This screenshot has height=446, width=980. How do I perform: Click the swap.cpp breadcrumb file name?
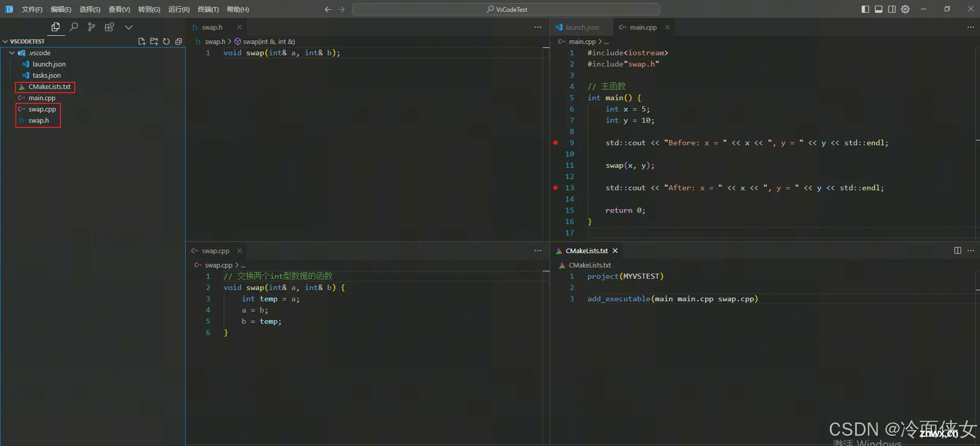click(219, 265)
